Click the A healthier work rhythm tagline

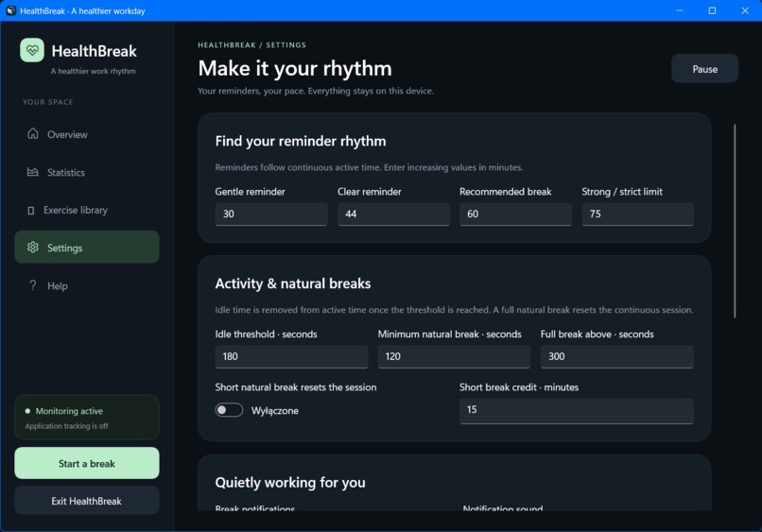pos(94,71)
